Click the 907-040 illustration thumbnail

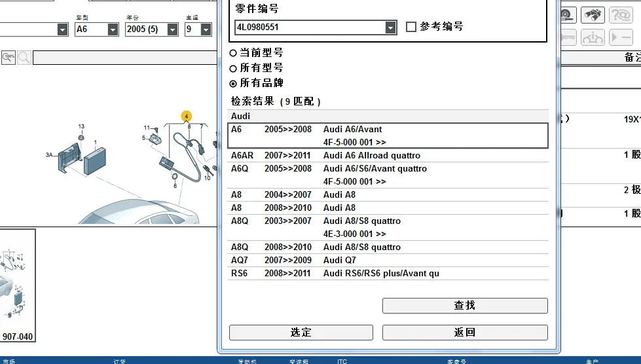tap(17, 285)
